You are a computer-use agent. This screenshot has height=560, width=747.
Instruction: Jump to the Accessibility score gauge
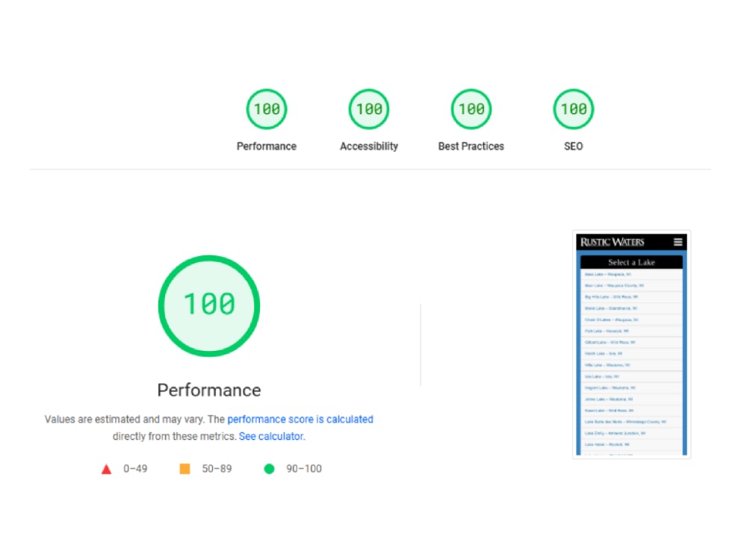pos(369,109)
